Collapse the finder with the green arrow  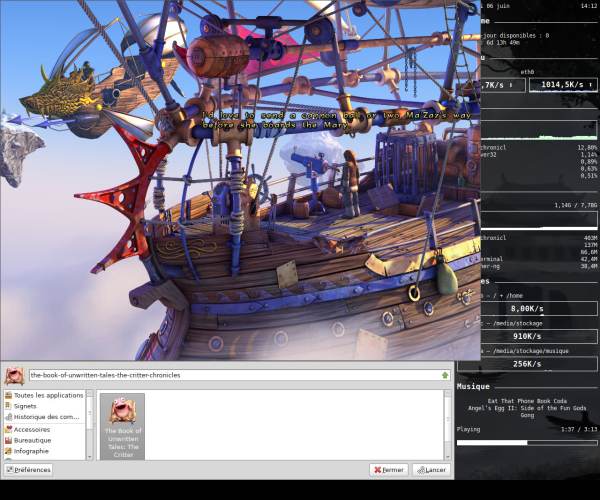(x=445, y=375)
